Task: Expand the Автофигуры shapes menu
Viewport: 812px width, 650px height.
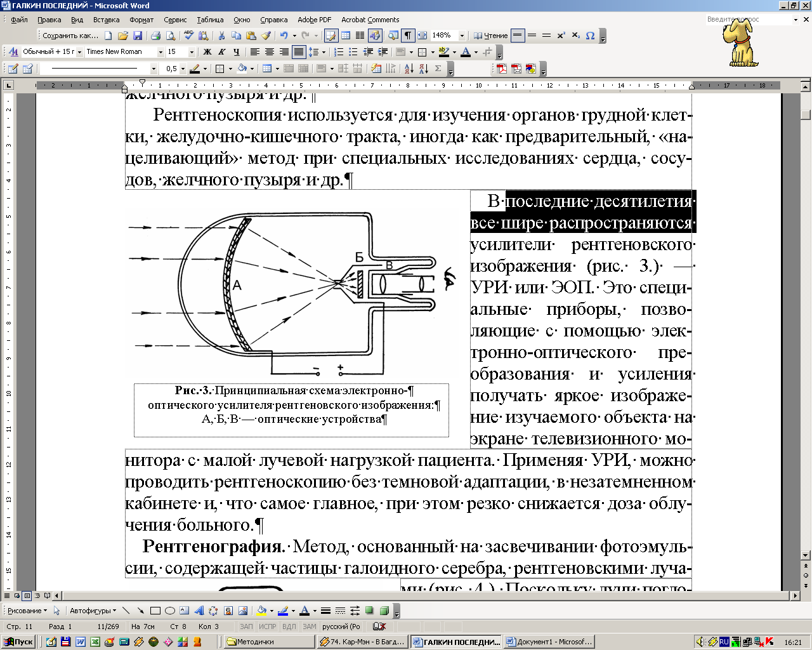Action: point(93,611)
